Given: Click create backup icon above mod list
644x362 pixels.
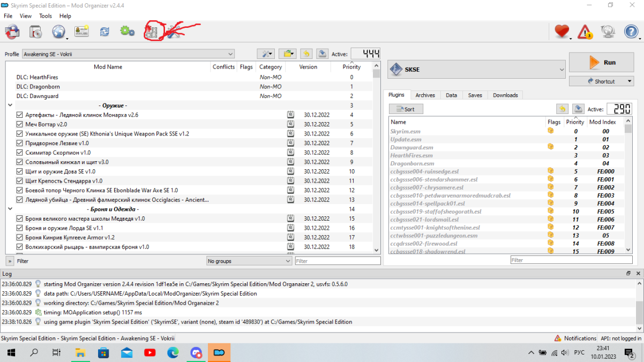Looking at the screenshot, I should tap(322, 54).
